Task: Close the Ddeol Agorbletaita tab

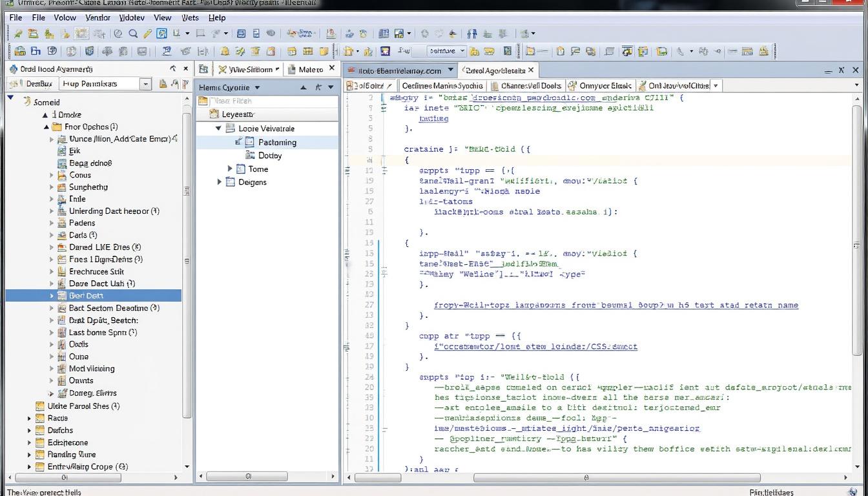Action: (x=531, y=70)
